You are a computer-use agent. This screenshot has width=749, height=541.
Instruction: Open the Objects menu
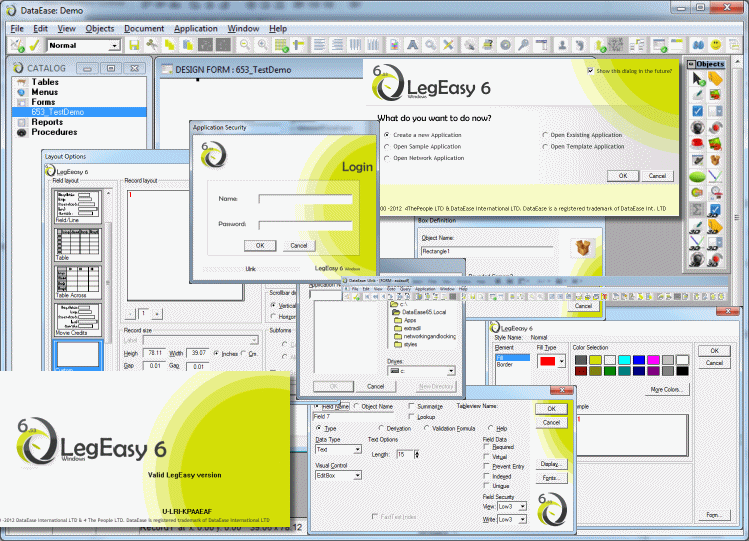[99, 29]
